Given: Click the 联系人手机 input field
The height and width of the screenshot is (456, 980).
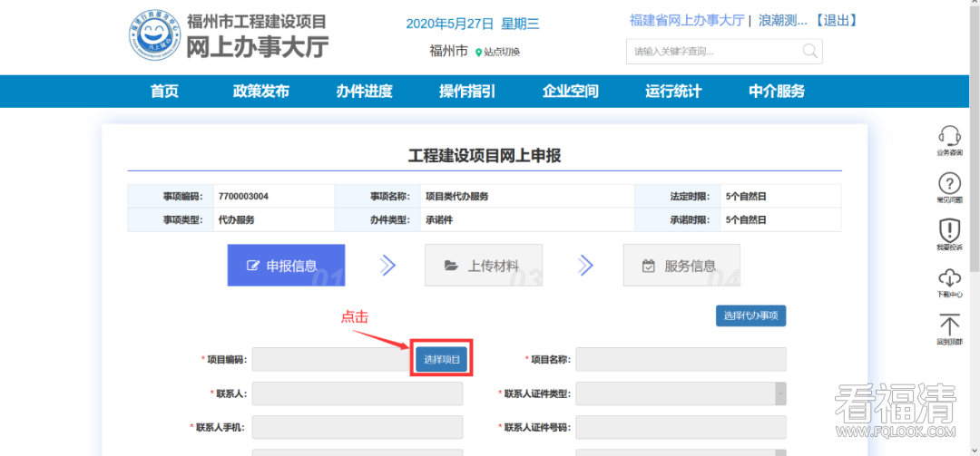Looking at the screenshot, I should 357,427.
